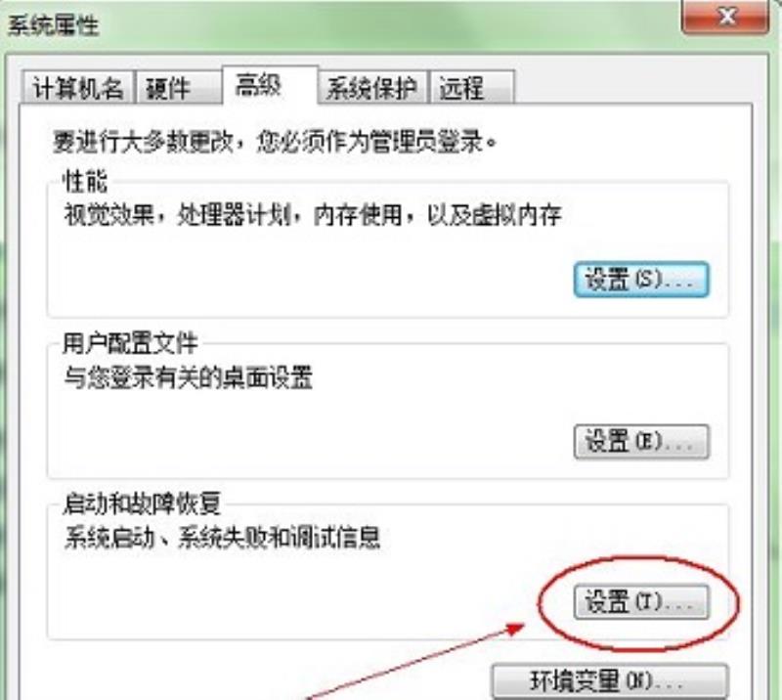Click the 系统启动、系统失败和调试信息 text
Viewport: 782px width, 700px height.
[x=222, y=538]
